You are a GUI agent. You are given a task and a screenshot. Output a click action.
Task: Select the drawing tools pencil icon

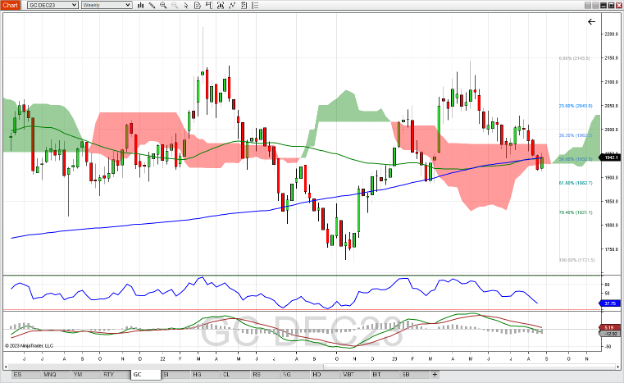pyautogui.click(x=152, y=5)
